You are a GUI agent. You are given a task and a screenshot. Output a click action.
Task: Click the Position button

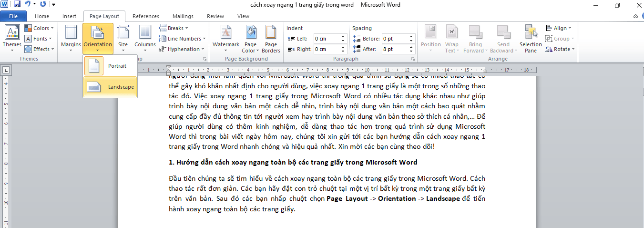pyautogui.click(x=431, y=38)
